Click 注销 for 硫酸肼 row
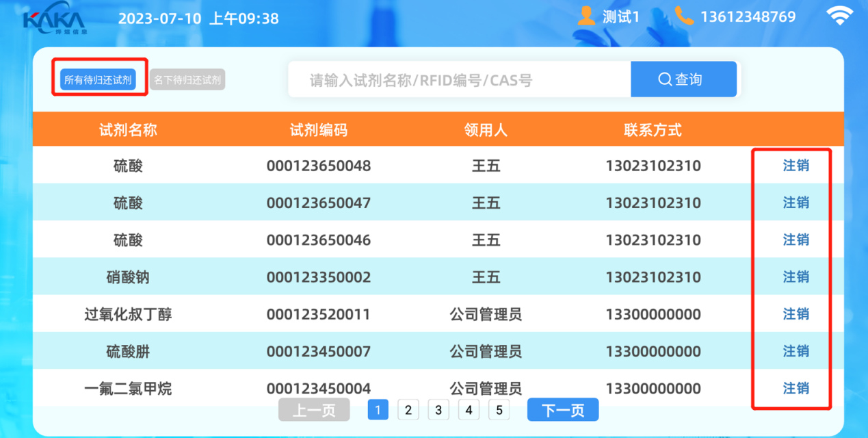 (x=795, y=351)
